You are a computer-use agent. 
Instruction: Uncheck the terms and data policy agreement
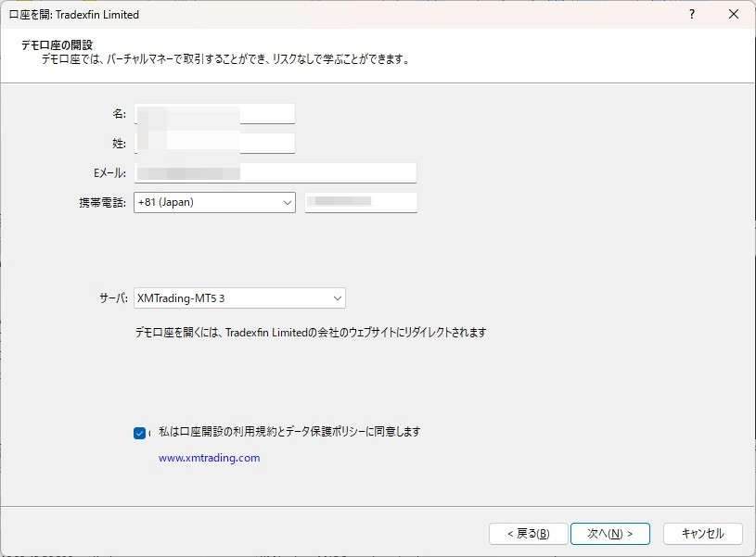139,433
